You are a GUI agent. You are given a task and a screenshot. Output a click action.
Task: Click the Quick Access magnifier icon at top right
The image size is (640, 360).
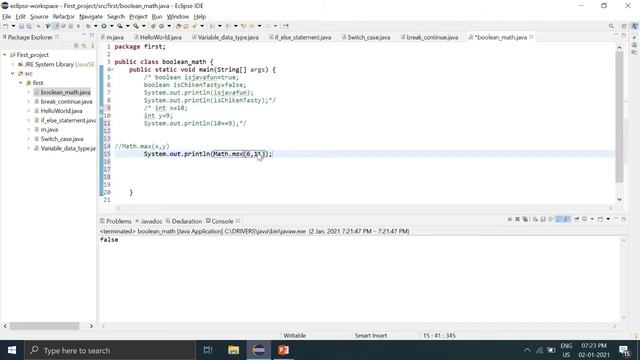click(x=611, y=26)
